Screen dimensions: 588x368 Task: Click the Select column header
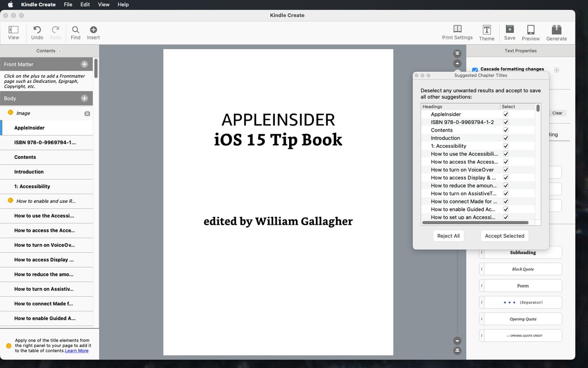(518, 107)
